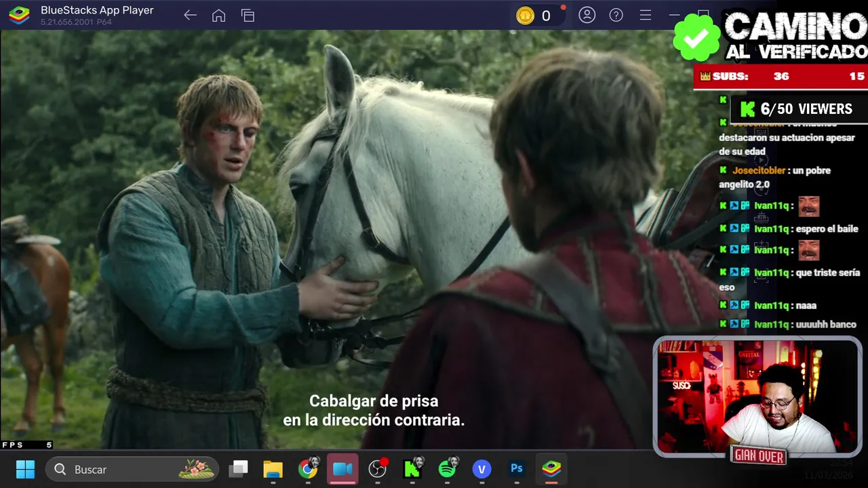
Task: Click the 'BlueStacks App Player' title text
Action: click(x=97, y=10)
